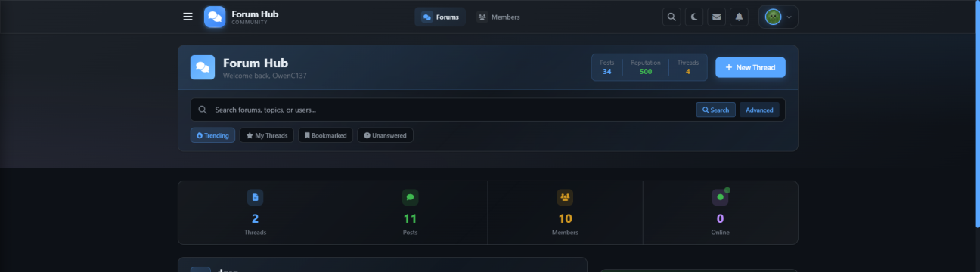Click the Forum Hub logo in navbar
The height and width of the screenshot is (272, 980).
[215, 17]
